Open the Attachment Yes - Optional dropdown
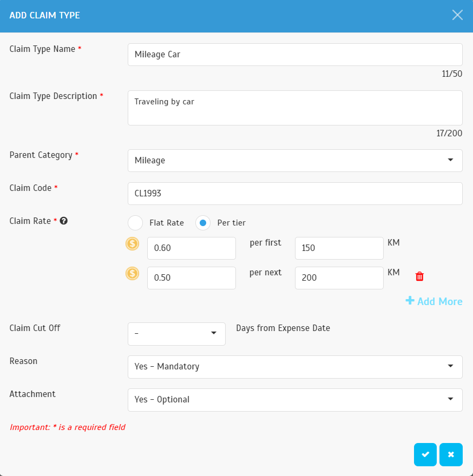Viewport: 473px width, 476px height. click(295, 400)
